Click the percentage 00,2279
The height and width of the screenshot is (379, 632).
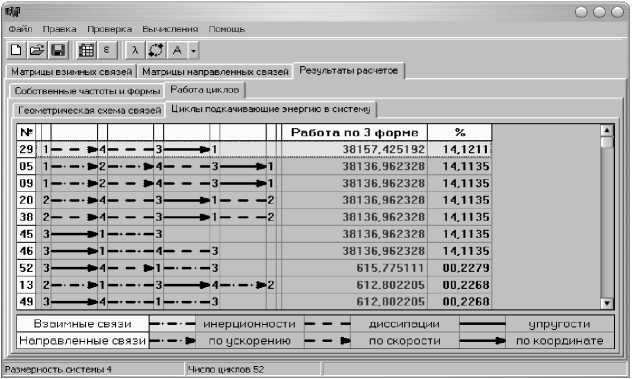point(466,268)
